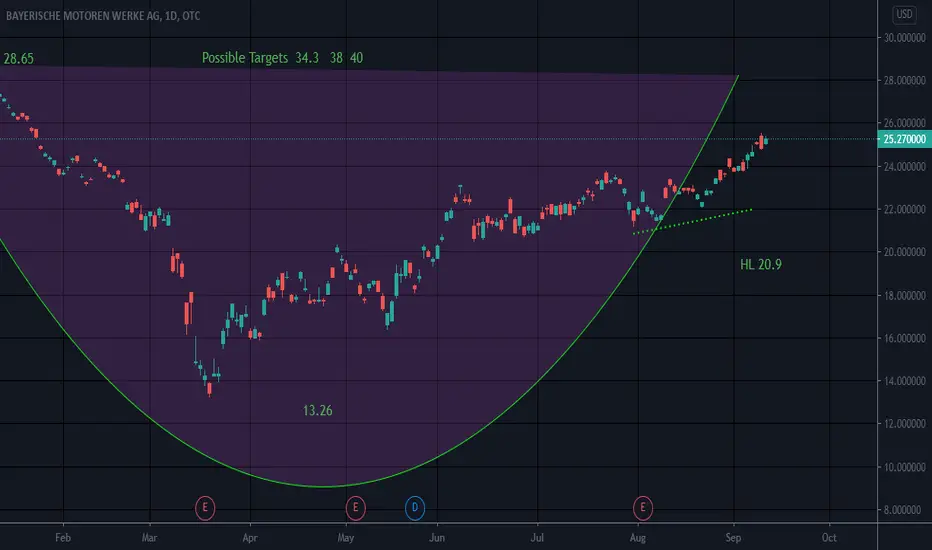Screen dimensions: 932x550
Task: Click the 30.000000 price axis label
Action: tap(905, 37)
